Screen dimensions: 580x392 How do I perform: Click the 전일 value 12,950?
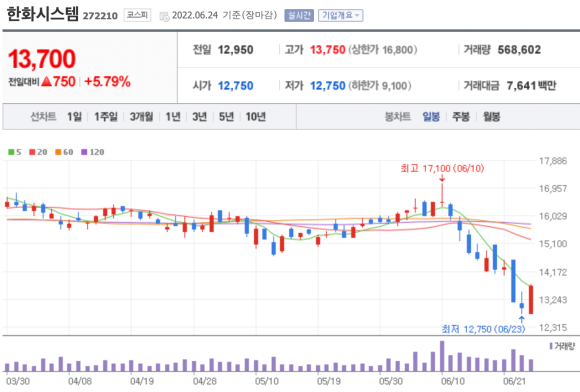(x=236, y=50)
